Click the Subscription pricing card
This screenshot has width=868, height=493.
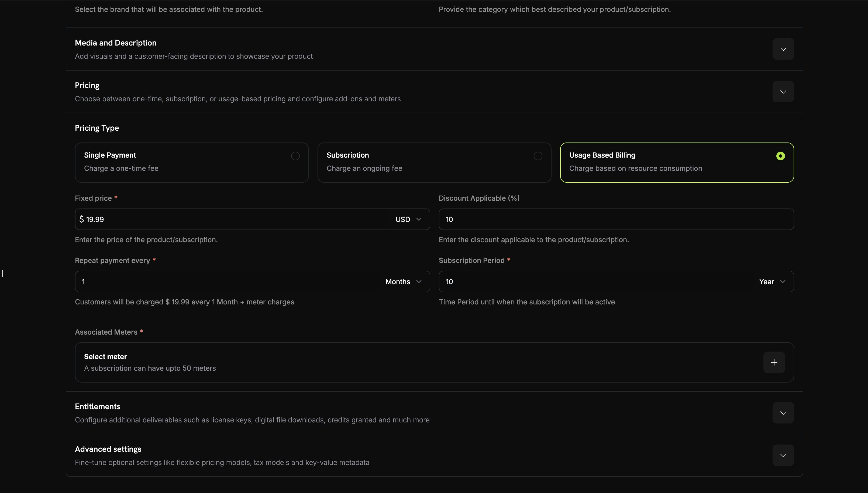(x=434, y=162)
